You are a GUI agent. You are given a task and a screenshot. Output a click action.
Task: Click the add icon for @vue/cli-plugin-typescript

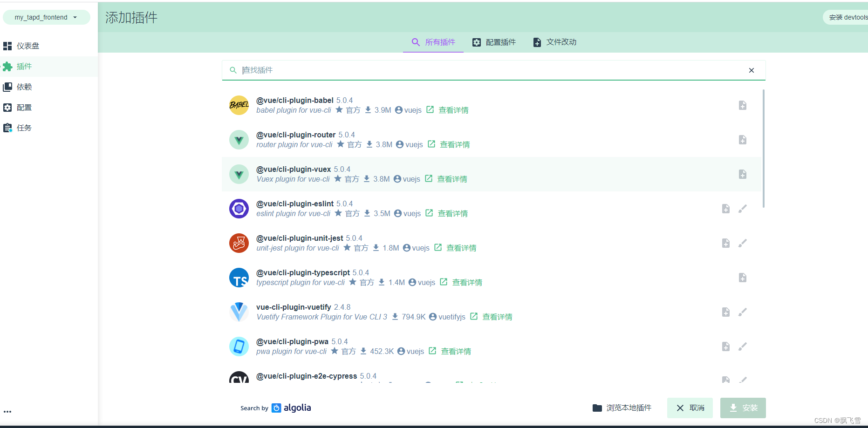click(x=743, y=278)
